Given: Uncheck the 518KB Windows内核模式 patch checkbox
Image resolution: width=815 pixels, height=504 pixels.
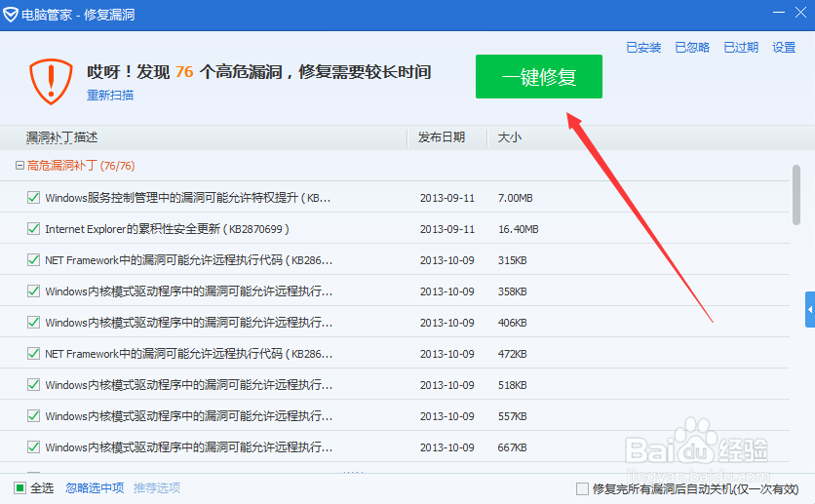Looking at the screenshot, I should pyautogui.click(x=33, y=384).
